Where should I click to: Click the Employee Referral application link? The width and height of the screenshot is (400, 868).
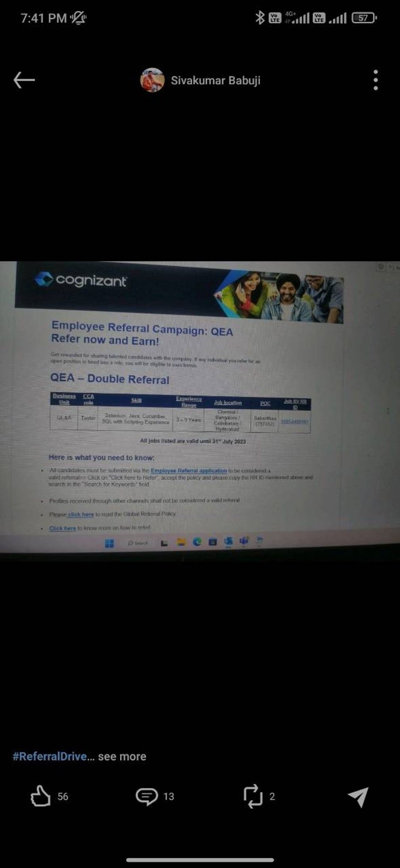point(189,470)
